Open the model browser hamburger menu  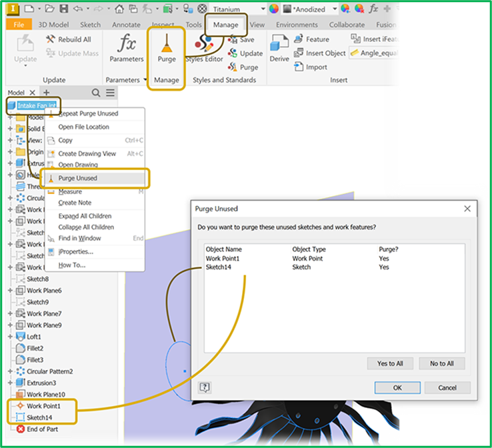(x=110, y=93)
